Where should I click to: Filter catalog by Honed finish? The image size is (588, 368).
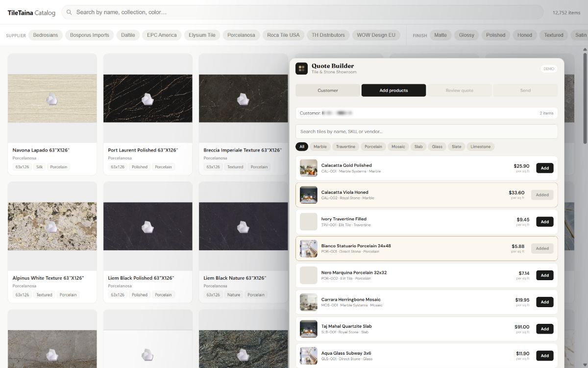(525, 35)
